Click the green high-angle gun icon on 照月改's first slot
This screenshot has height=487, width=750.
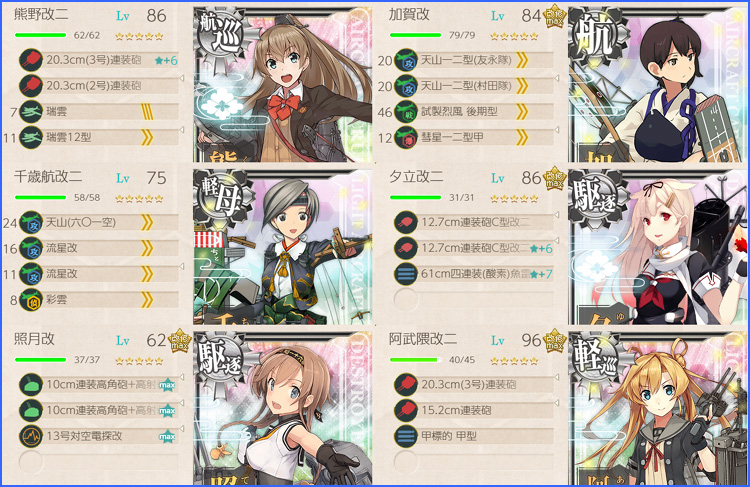click(31, 385)
